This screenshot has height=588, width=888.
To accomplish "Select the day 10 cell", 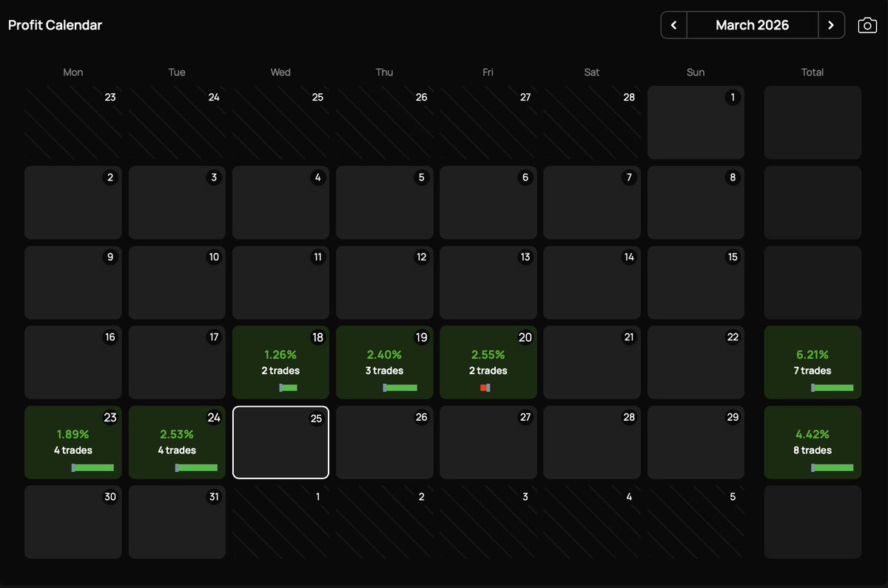I will click(x=177, y=283).
